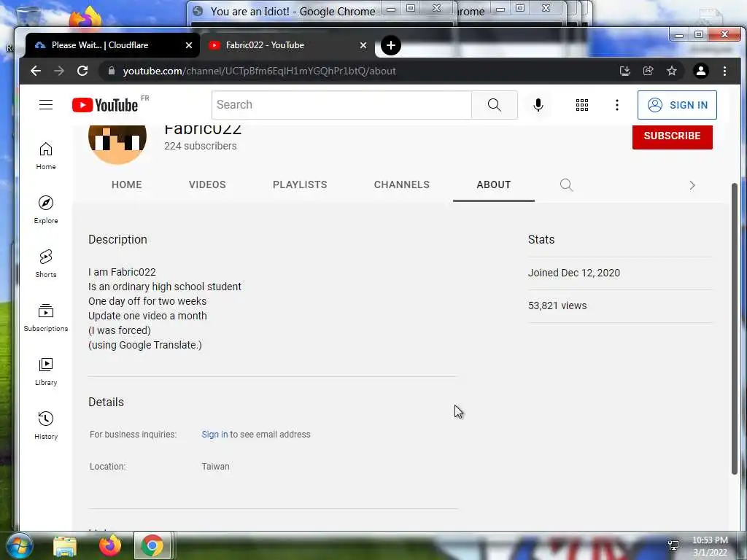Search within the channel using magnifier icon
The width and height of the screenshot is (747, 560).
(566, 184)
